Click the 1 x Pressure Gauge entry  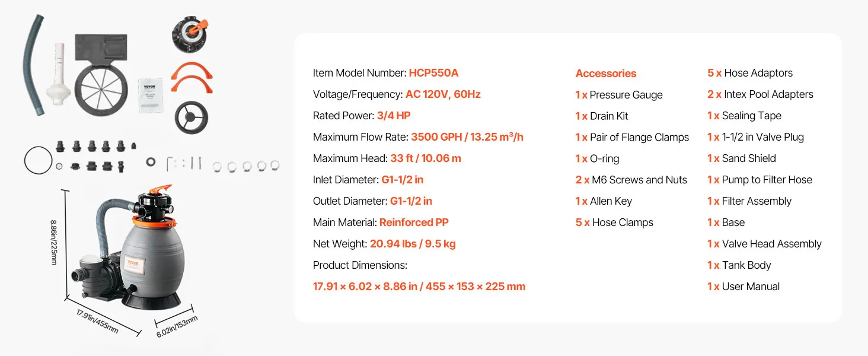(618, 95)
